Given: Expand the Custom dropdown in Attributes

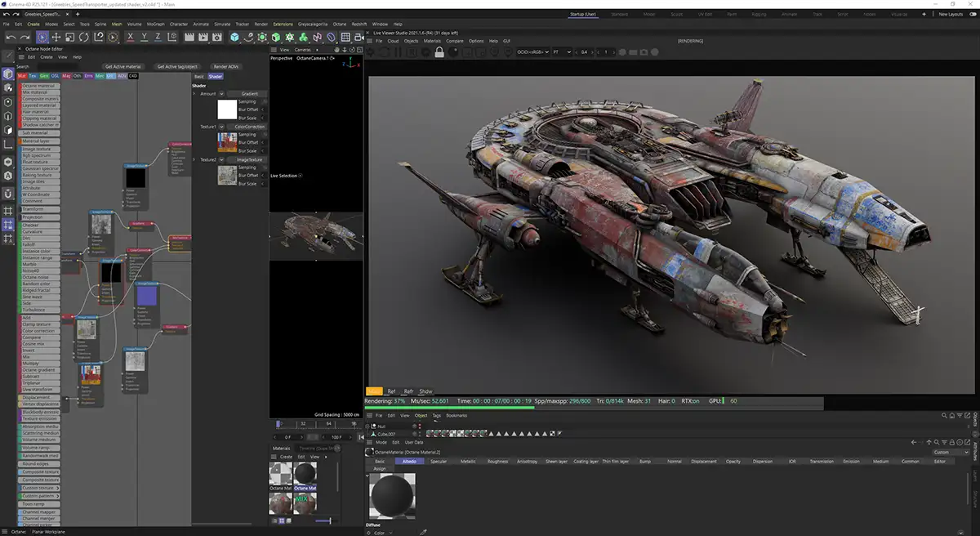Looking at the screenshot, I should 951,452.
